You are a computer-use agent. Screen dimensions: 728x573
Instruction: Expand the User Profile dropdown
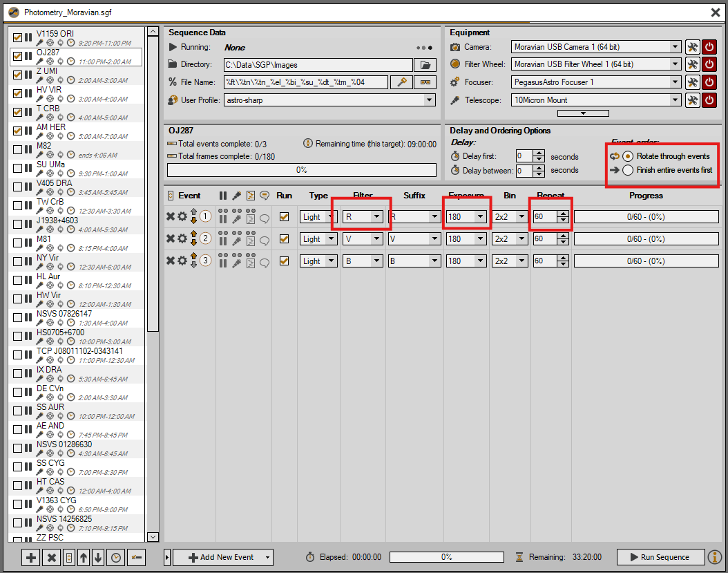[x=430, y=100]
